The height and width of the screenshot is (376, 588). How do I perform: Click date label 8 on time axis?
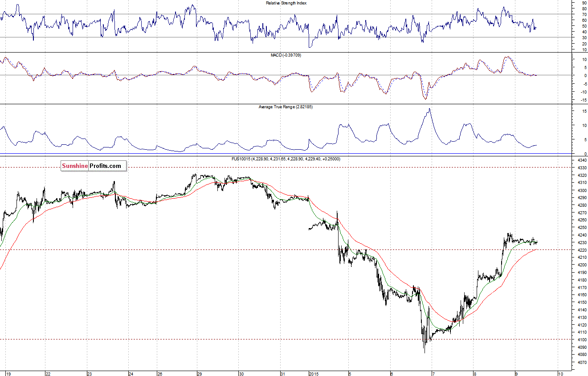(475, 374)
